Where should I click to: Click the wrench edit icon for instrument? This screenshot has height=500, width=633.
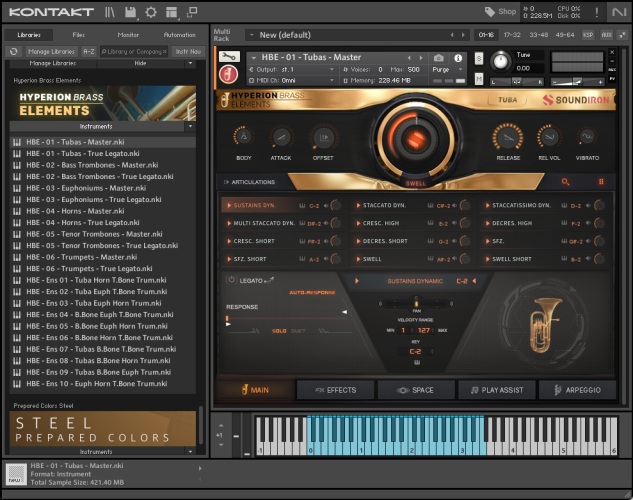point(228,57)
